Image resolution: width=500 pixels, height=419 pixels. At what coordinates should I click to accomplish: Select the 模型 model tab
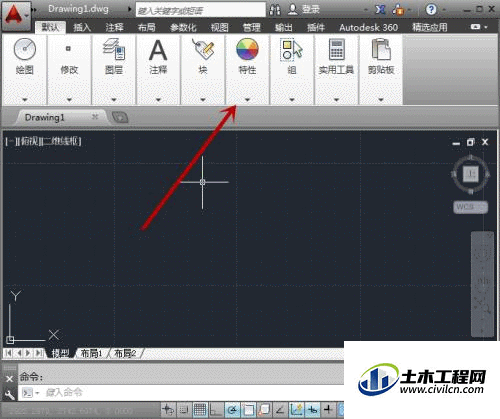click(x=60, y=353)
